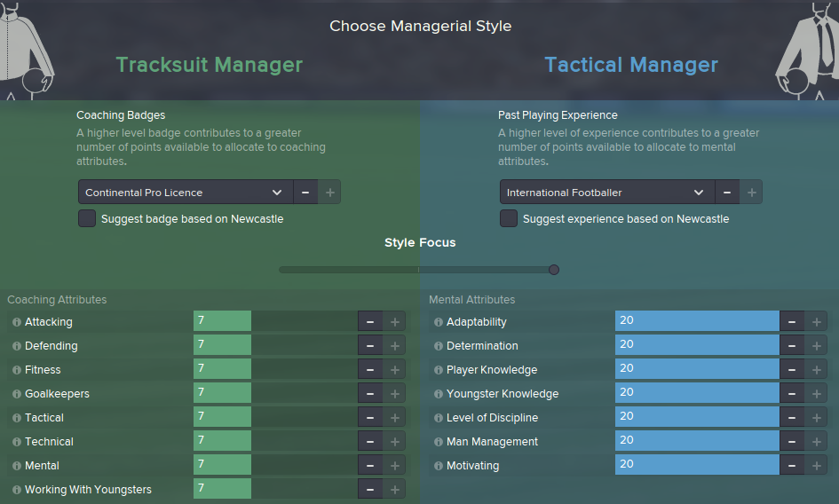Expand International Footballer experience dropdown
The image size is (839, 504).
606,193
